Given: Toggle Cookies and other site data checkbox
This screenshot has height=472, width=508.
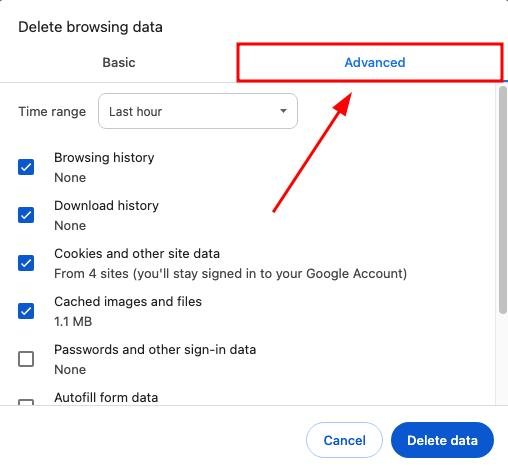Looking at the screenshot, I should point(26,263).
